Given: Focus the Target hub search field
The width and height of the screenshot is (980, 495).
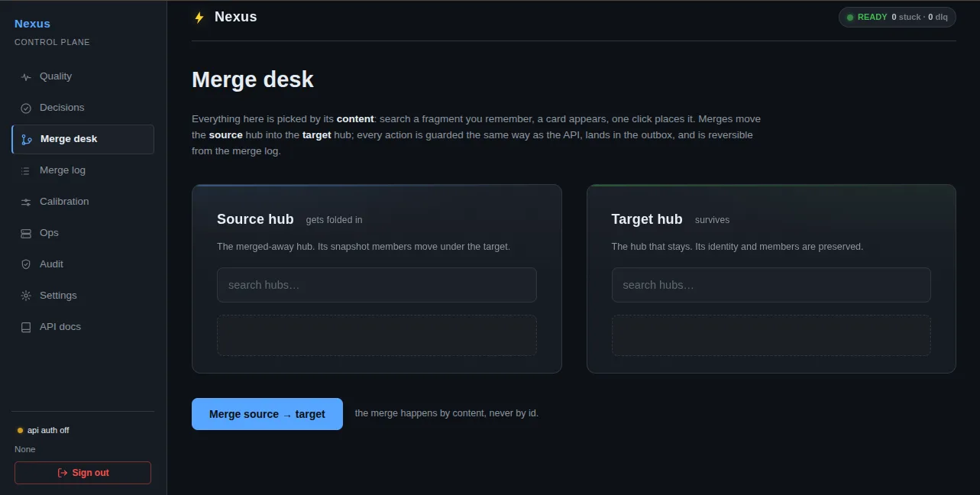Looking at the screenshot, I should [771, 285].
